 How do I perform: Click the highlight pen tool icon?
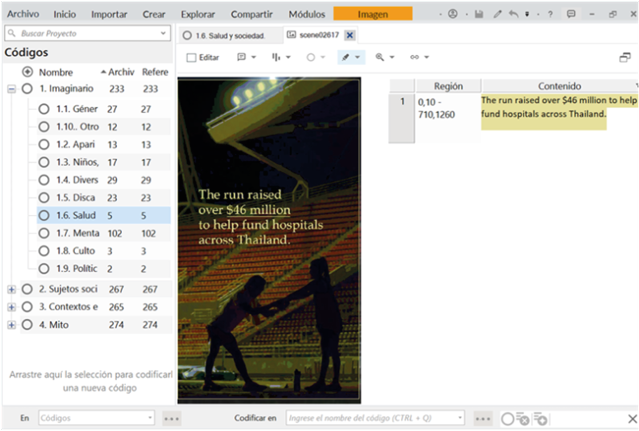(345, 58)
